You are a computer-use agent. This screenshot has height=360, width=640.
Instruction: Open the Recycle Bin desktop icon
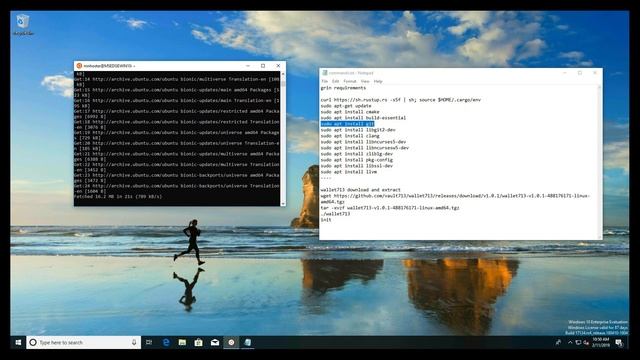point(23,24)
